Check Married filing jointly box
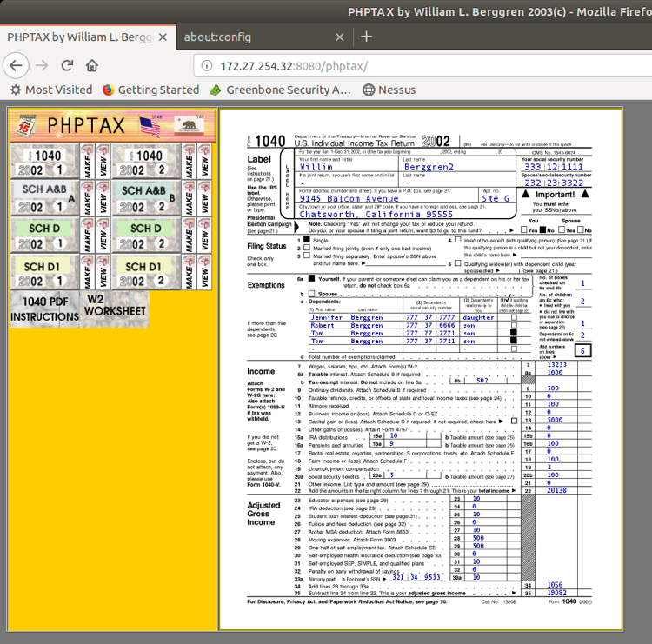The height and width of the screenshot is (644, 652). click(x=307, y=248)
